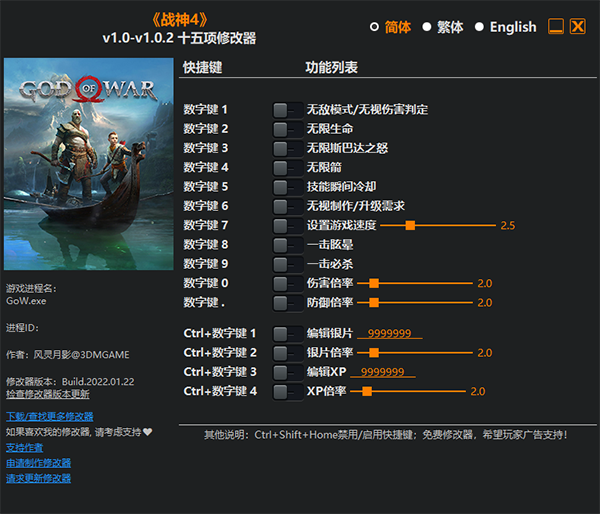Click the 编辑XP value field 9999999
This screenshot has height=514, width=600.
pos(383,372)
